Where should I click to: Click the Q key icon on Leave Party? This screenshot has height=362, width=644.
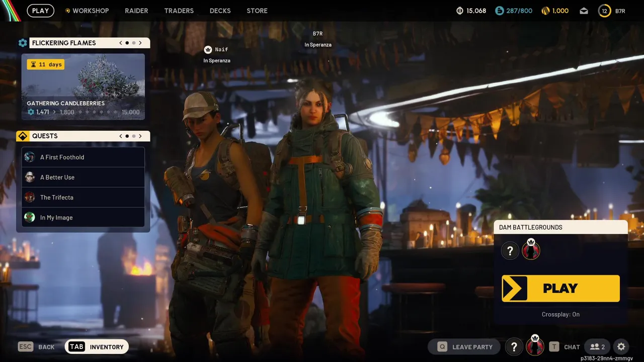point(442,347)
